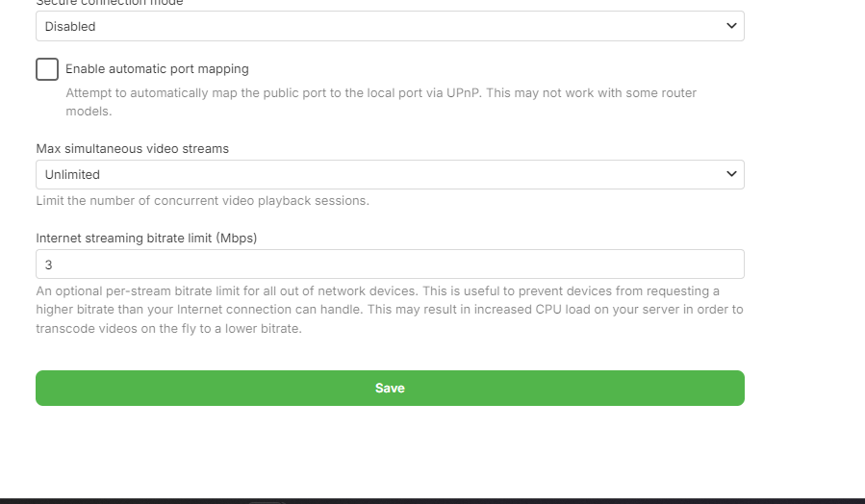Click the chevron arrow on the Disabled dropdown

(x=731, y=26)
